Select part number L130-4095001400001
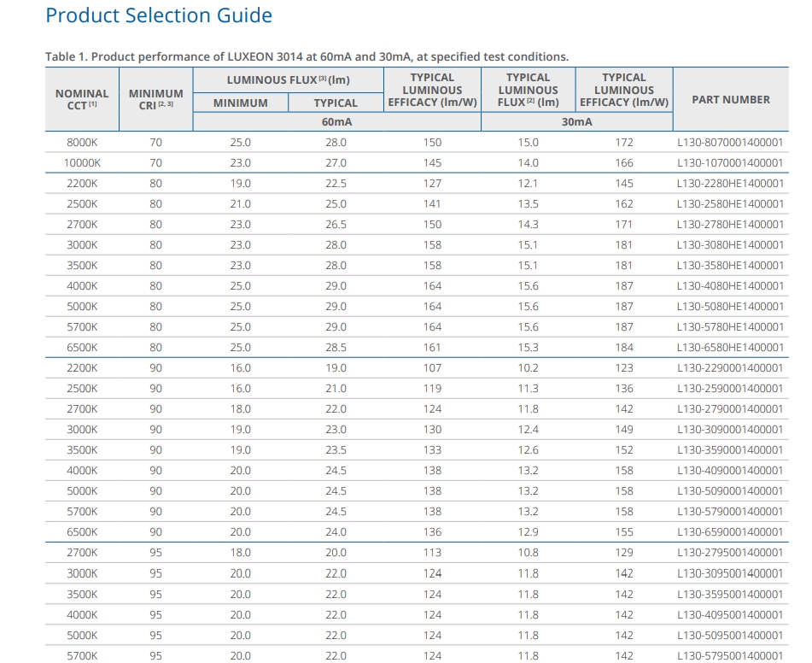This screenshot has width=812, height=663. tap(730, 615)
